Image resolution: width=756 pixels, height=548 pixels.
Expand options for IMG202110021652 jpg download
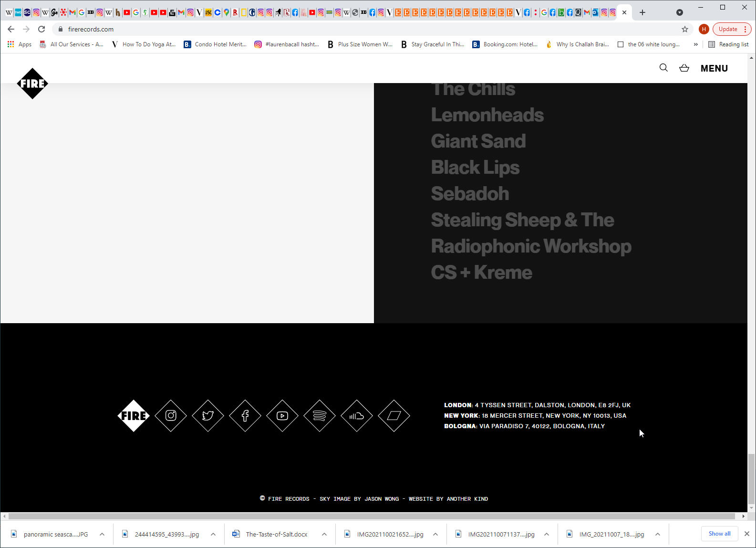435,534
